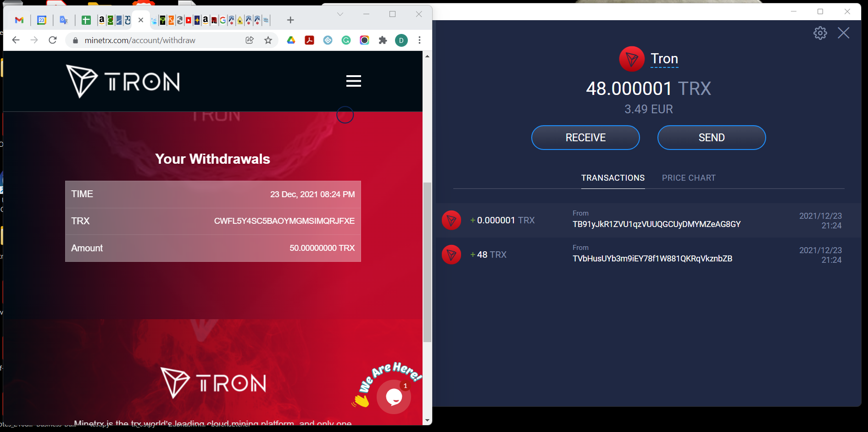The width and height of the screenshot is (868, 432).
Task: Click the 3.49 EUR balance value
Action: (x=648, y=109)
